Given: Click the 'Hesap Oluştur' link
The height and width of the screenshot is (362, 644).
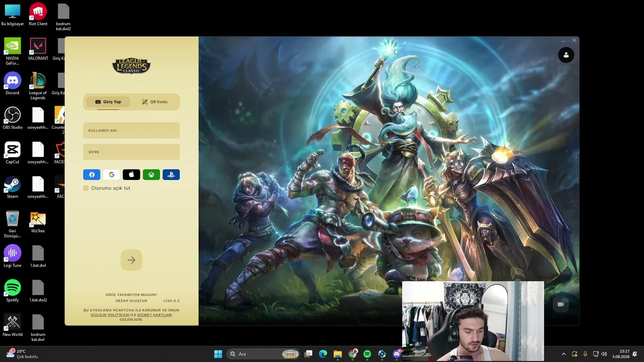Looking at the screenshot, I should tap(131, 301).
